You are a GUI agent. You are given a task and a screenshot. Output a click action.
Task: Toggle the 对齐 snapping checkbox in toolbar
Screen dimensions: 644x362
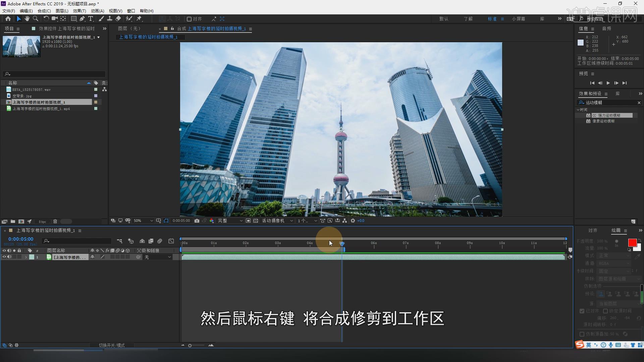pos(189,19)
